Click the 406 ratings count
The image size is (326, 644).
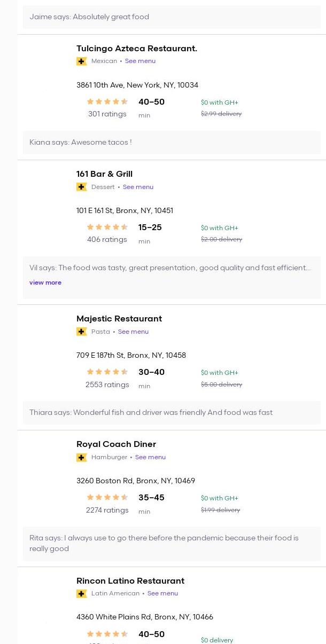(107, 240)
